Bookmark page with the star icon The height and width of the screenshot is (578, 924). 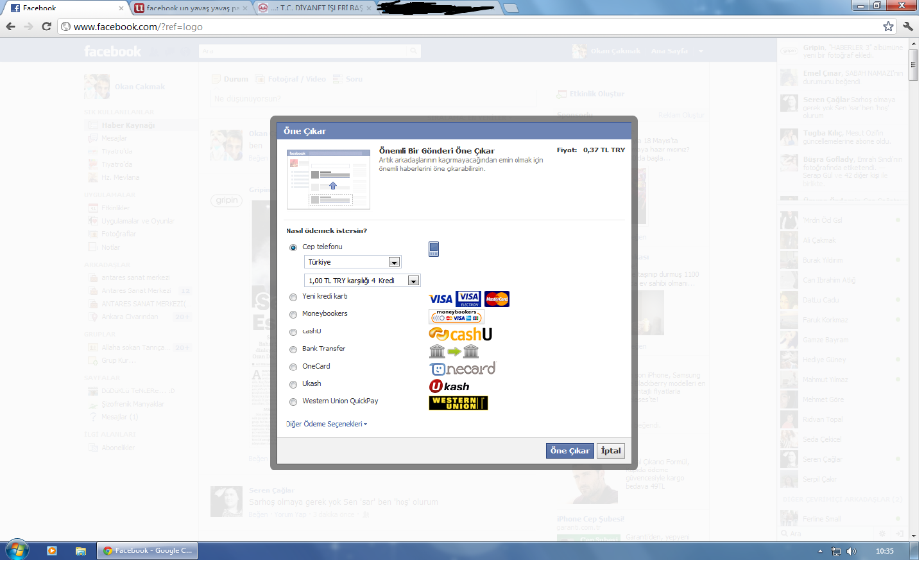coord(888,26)
